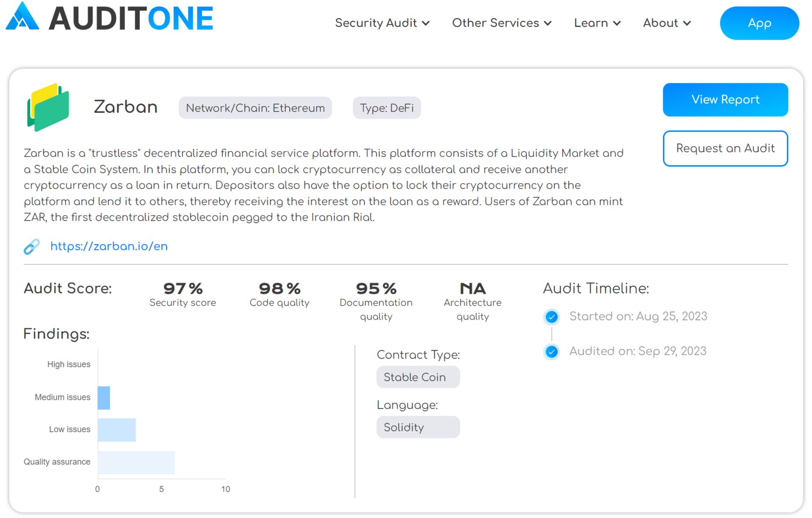Viewport: 812px width, 518px height.
Task: Expand the Other Services dropdown chevron
Action: coord(548,23)
